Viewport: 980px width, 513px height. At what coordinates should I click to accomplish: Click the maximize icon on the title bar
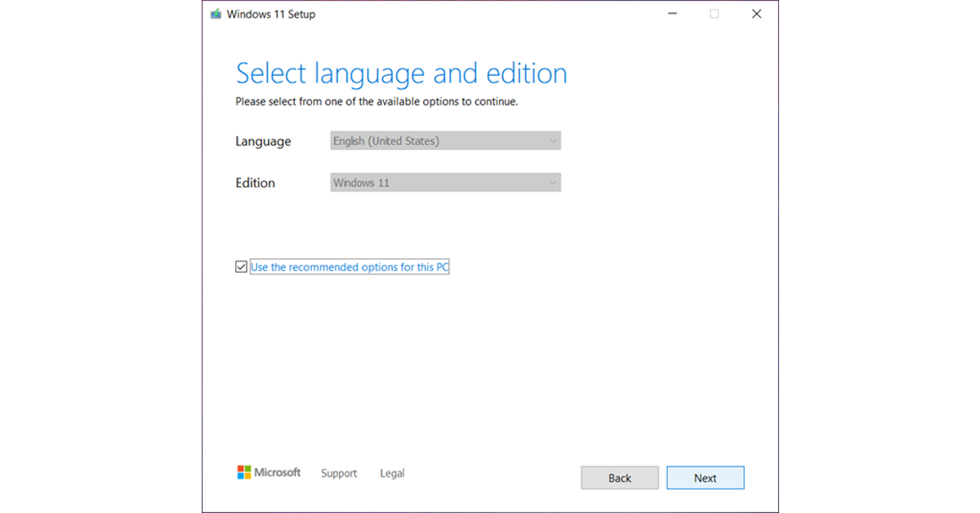click(x=714, y=14)
